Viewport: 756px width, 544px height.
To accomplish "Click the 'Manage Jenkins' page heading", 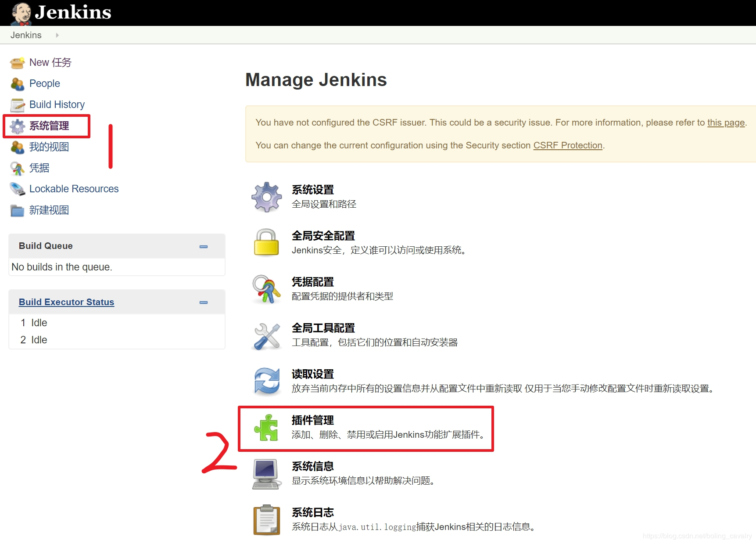I will pos(316,80).
